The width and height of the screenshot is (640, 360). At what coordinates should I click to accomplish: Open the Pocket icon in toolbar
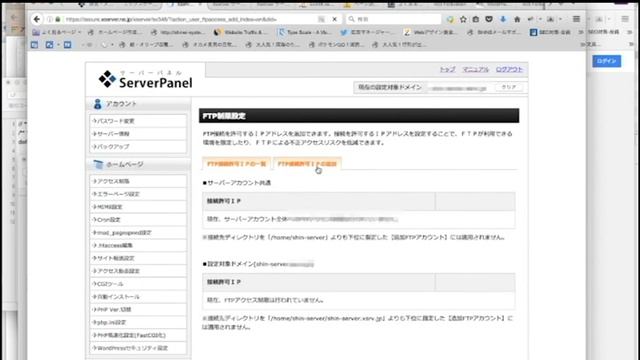coord(489,19)
